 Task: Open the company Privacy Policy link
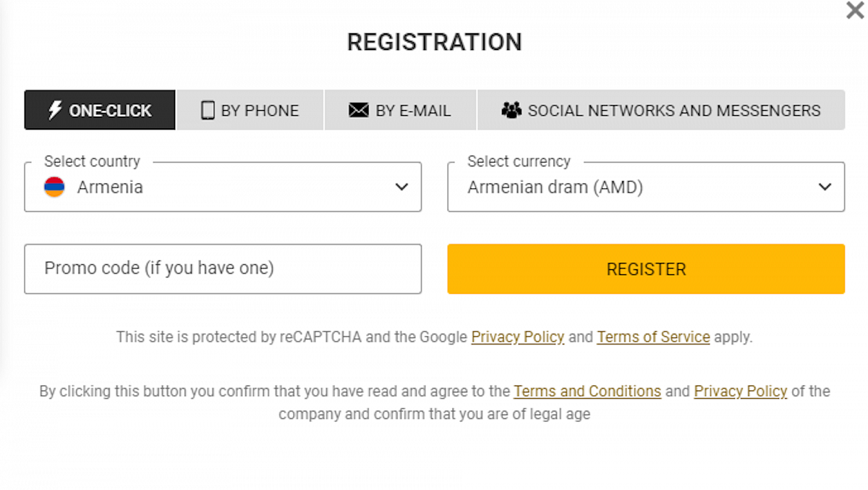click(x=740, y=392)
